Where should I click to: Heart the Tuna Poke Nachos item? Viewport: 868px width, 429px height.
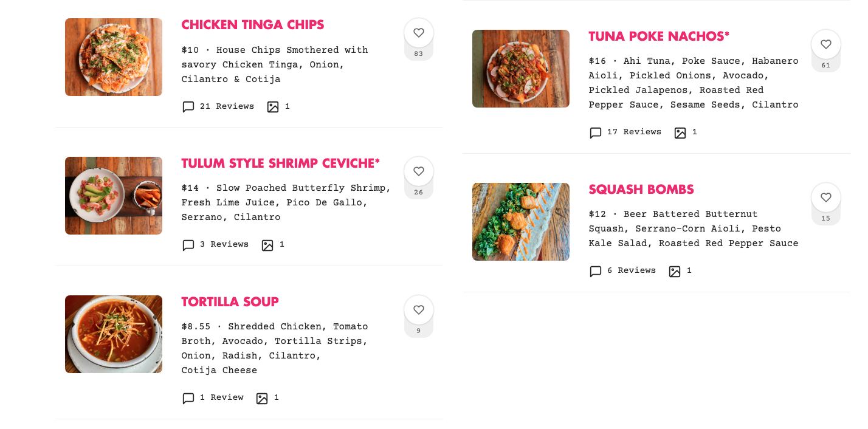[x=825, y=45]
